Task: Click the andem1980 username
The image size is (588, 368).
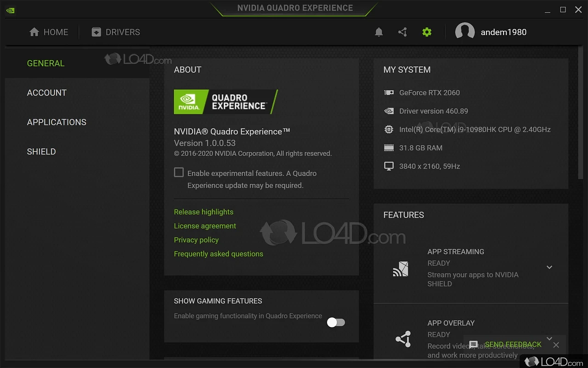Action: tap(503, 32)
